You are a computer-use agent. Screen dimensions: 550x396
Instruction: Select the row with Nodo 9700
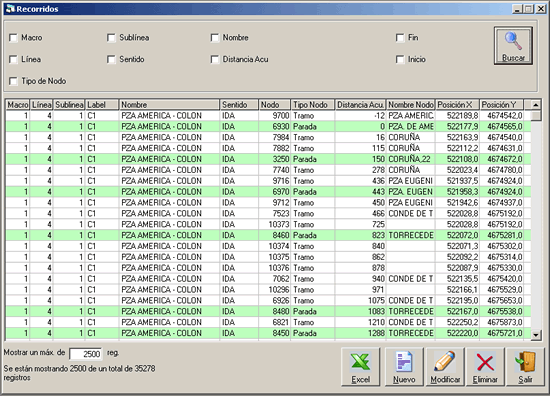click(268, 115)
